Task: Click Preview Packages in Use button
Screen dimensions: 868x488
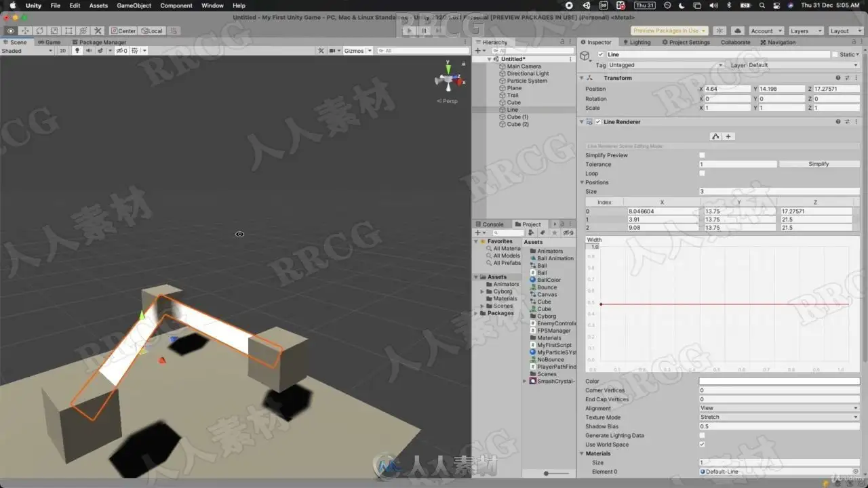Action: 669,30
